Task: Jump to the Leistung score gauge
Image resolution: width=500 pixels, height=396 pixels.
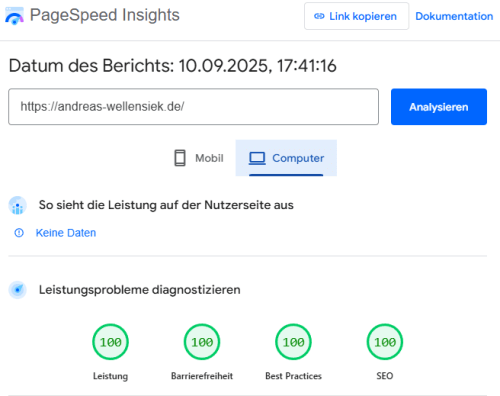Action: pyautogui.click(x=110, y=342)
